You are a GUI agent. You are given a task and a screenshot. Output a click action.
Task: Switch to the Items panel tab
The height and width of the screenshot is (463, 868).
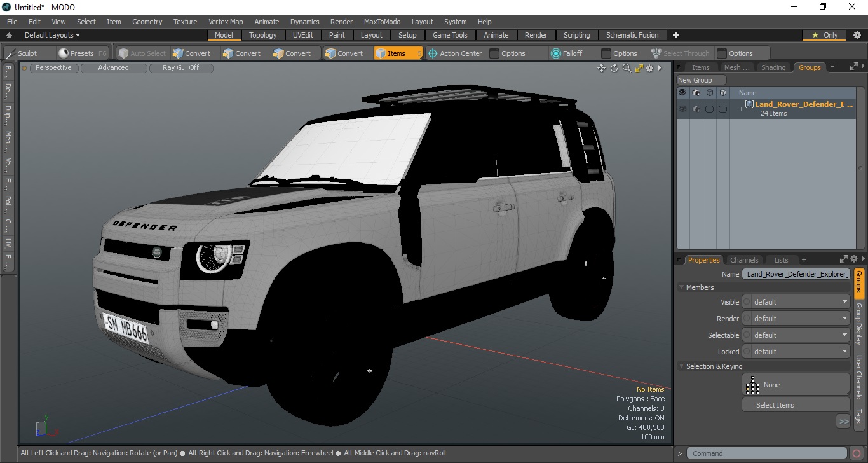(701, 67)
